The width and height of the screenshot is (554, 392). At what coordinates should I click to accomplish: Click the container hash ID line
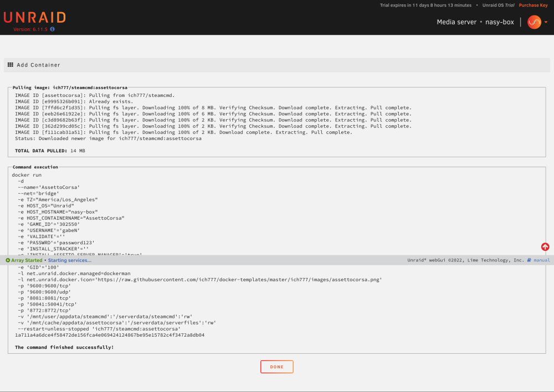coord(110,335)
